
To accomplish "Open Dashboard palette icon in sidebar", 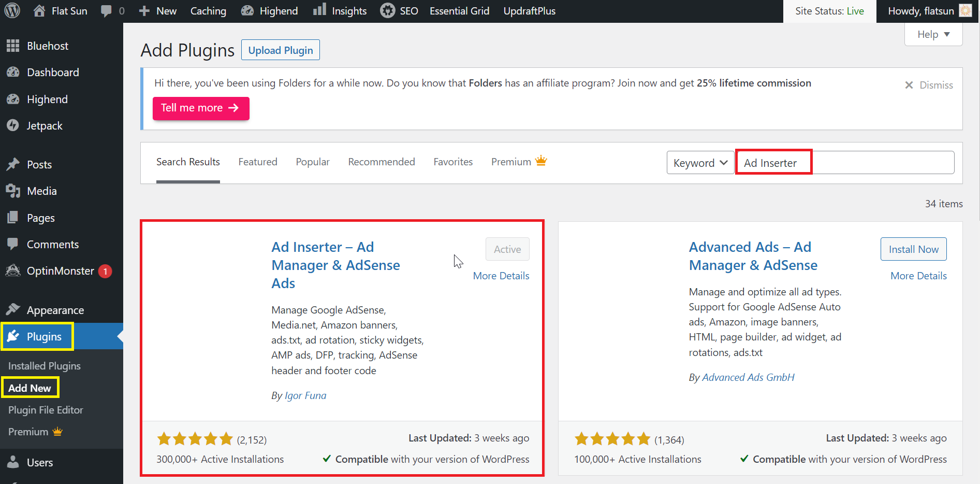I will (13, 72).
